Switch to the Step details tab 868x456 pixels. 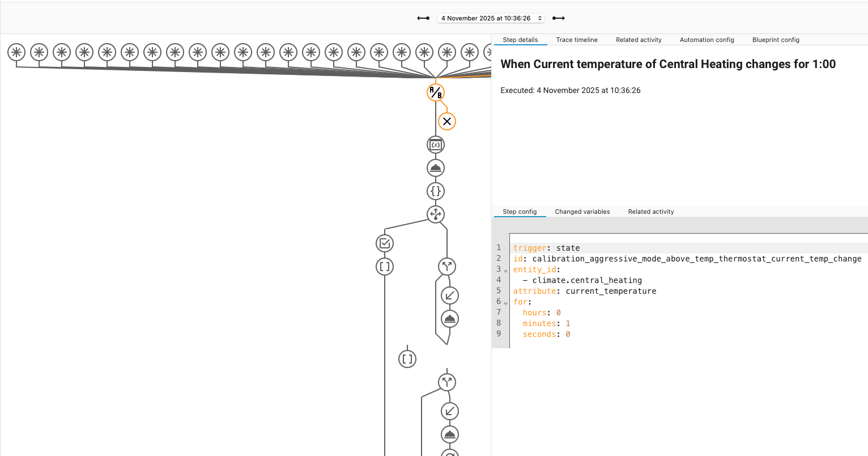pyautogui.click(x=520, y=40)
